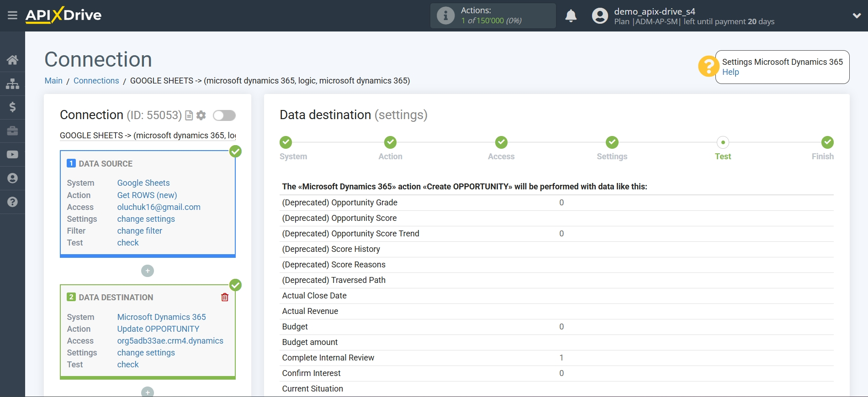Screen dimensions: 868x397
Task: Delete Data Destination with trash icon
Action: coord(225,298)
